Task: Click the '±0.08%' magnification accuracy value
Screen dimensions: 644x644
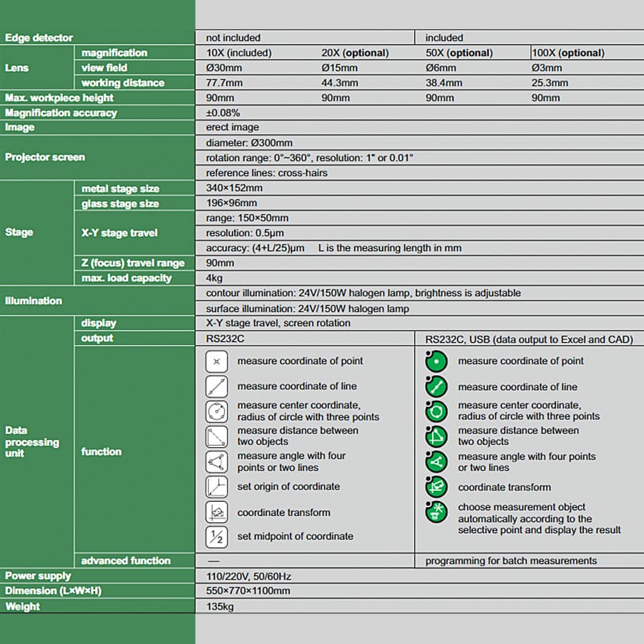Action: [223, 113]
